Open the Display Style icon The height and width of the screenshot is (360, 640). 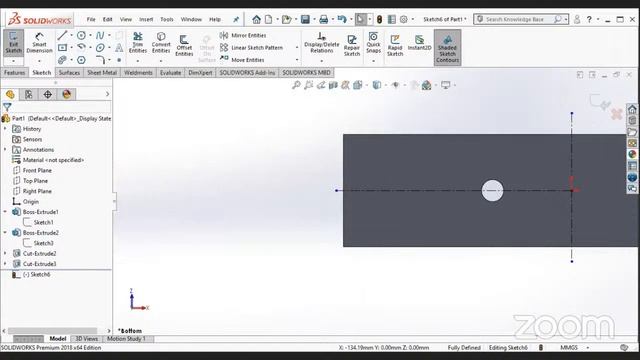[x=376, y=85]
